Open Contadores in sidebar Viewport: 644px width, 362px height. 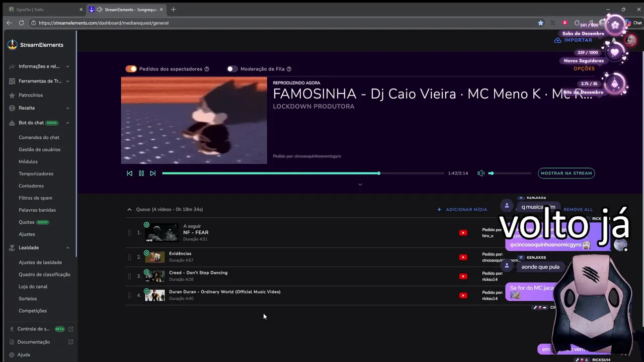click(x=31, y=186)
